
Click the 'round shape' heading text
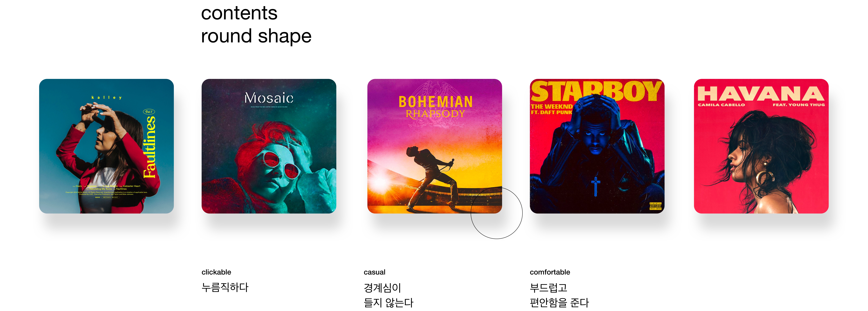click(x=256, y=36)
